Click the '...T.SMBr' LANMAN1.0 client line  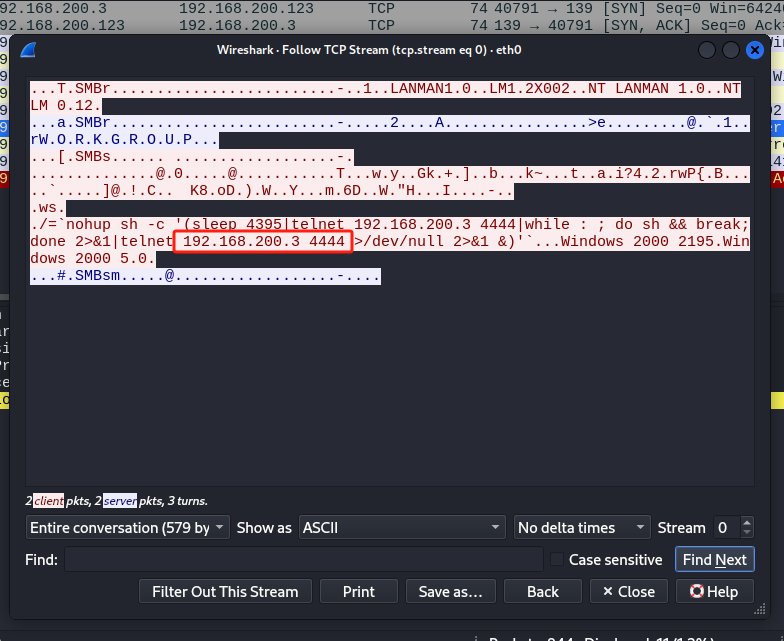(x=386, y=88)
